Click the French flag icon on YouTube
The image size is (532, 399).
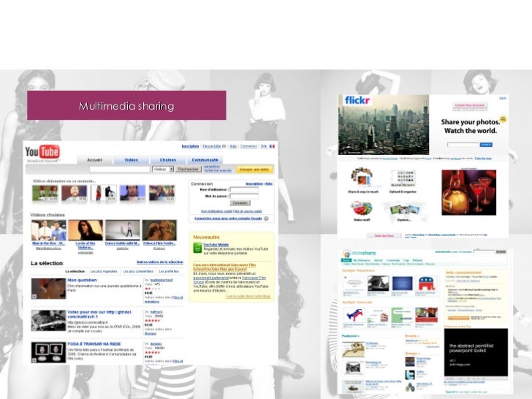[272, 147]
